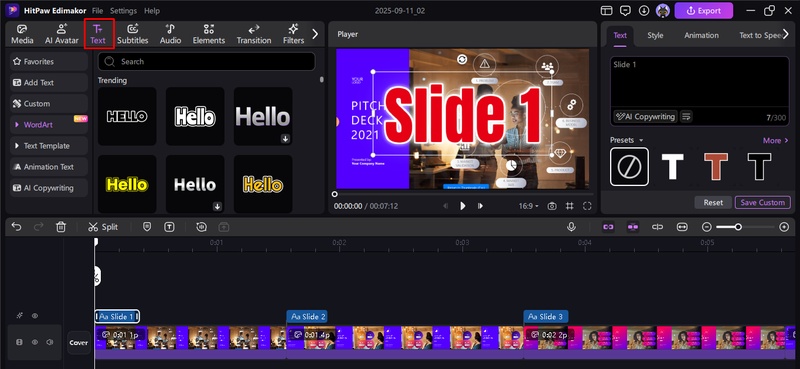
Task: Adjust the timeline zoom slider handle
Action: [x=738, y=227]
